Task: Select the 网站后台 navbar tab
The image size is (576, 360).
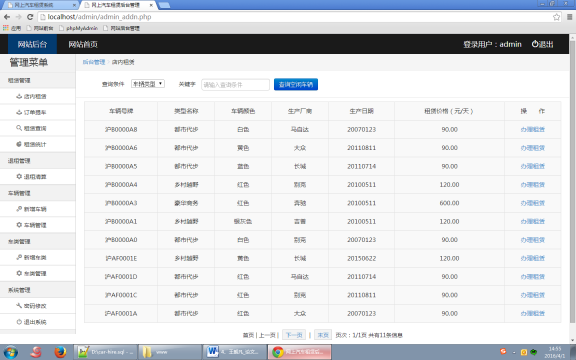Action: click(32, 44)
